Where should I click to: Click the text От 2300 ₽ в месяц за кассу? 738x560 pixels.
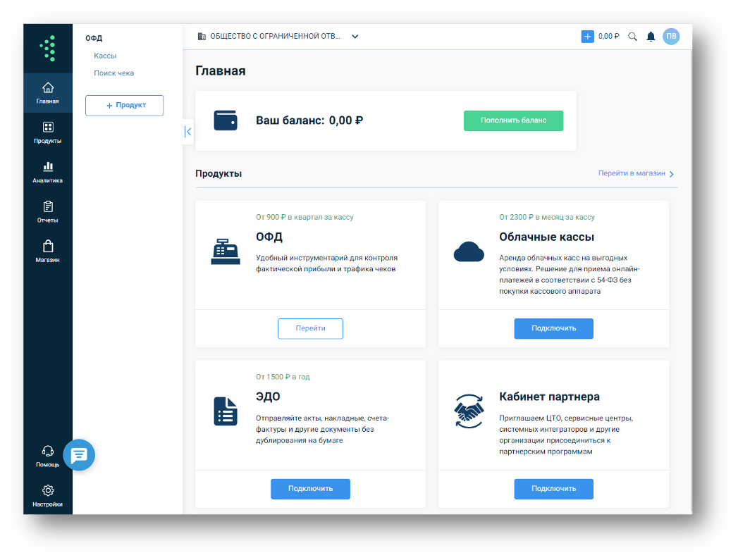point(547,217)
